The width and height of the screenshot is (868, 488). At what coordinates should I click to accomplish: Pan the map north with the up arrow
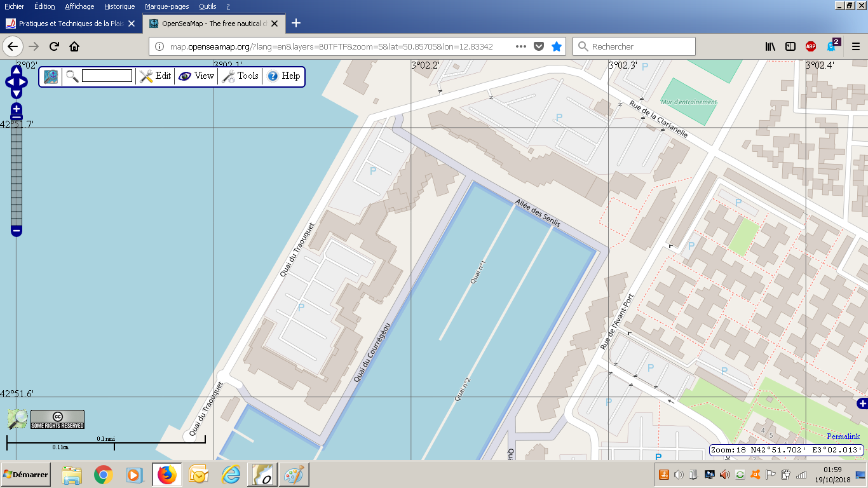(x=17, y=70)
